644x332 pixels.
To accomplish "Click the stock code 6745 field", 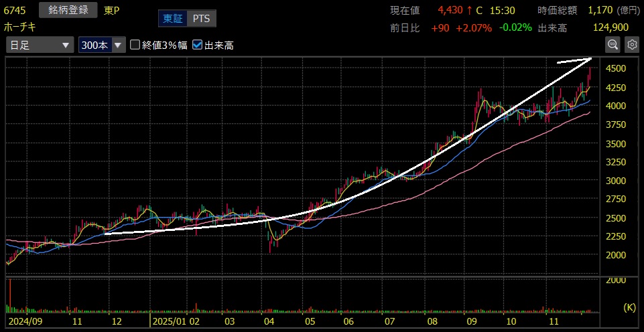I will tap(15, 10).
